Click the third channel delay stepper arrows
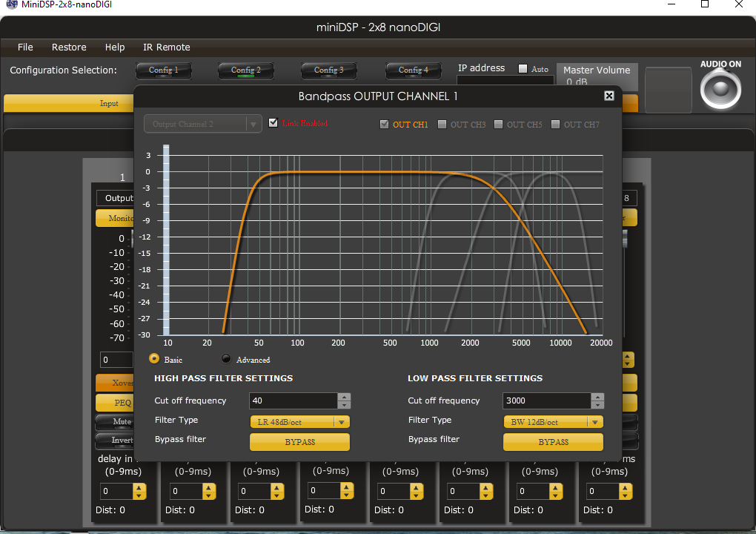 click(x=276, y=491)
